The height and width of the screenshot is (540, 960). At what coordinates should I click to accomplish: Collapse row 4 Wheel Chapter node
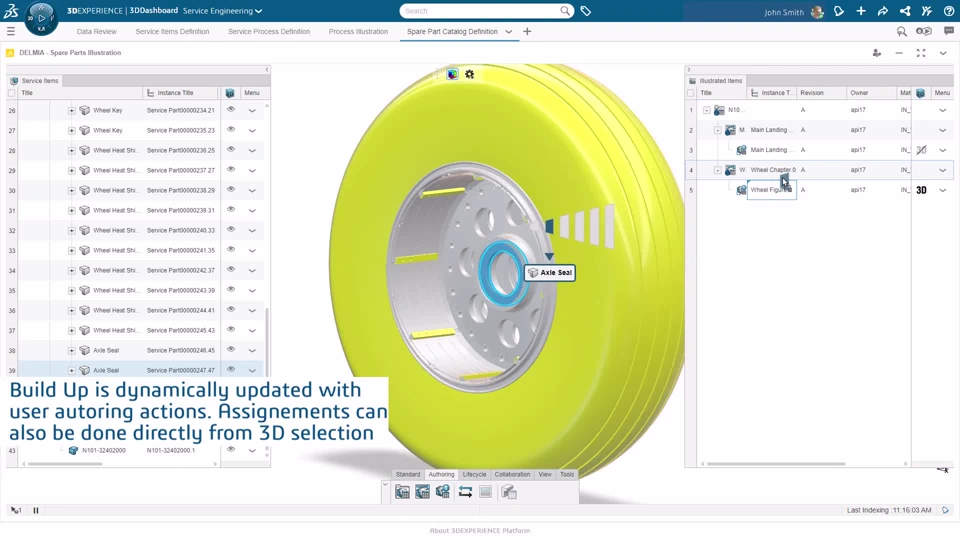pyautogui.click(x=718, y=170)
